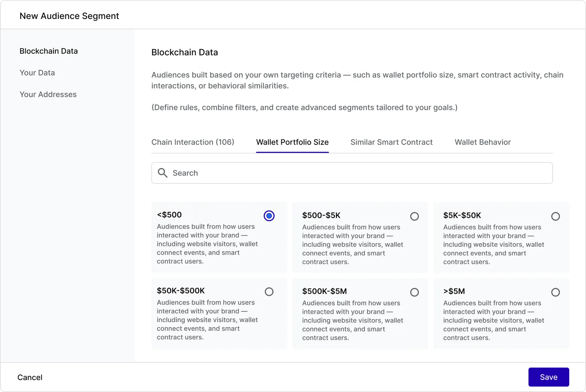Open the Wallet Behavior tab
The image size is (586, 392).
click(x=483, y=142)
